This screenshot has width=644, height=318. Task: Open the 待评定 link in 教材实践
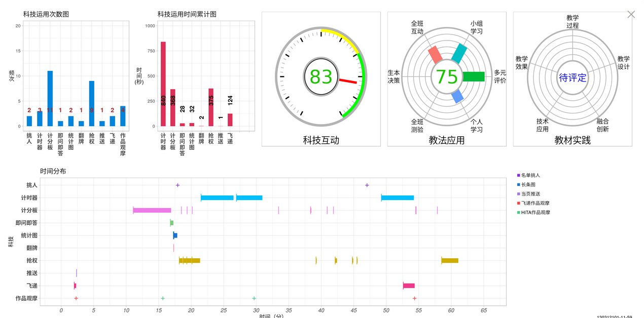click(573, 77)
